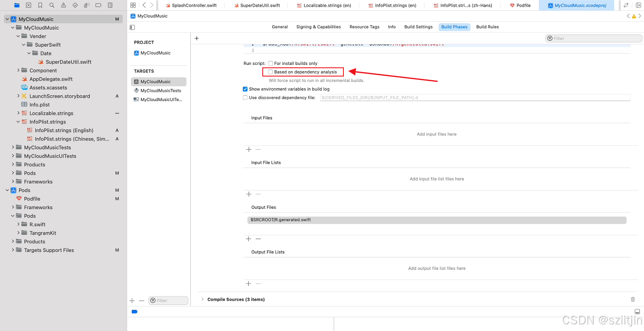644x331 pixels.
Task: Open the SplashController.swift editor tab
Action: pyautogui.click(x=191, y=5)
